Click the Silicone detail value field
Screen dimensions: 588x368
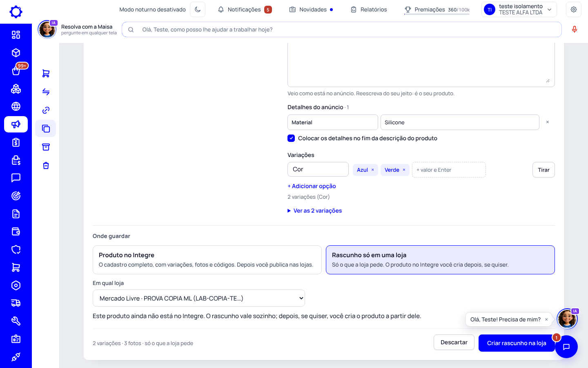pos(460,122)
